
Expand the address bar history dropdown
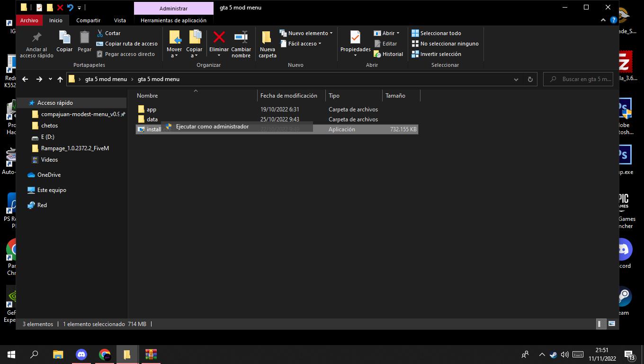[x=516, y=79]
